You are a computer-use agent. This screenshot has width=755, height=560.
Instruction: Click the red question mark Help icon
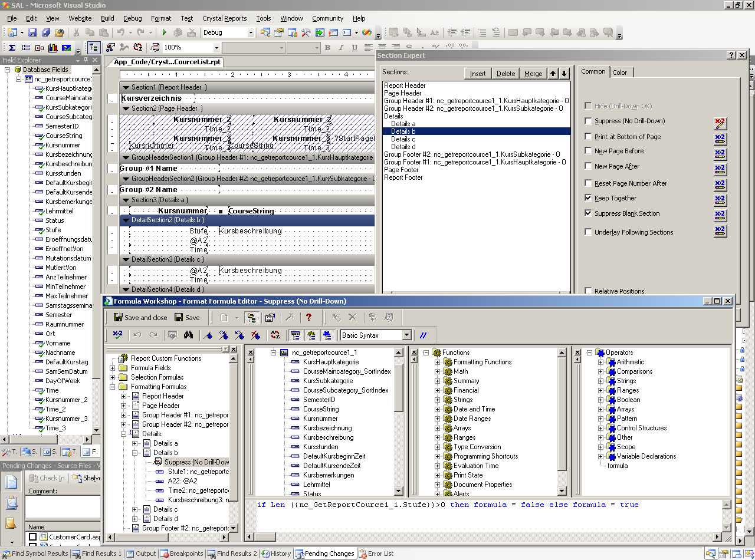click(x=308, y=318)
